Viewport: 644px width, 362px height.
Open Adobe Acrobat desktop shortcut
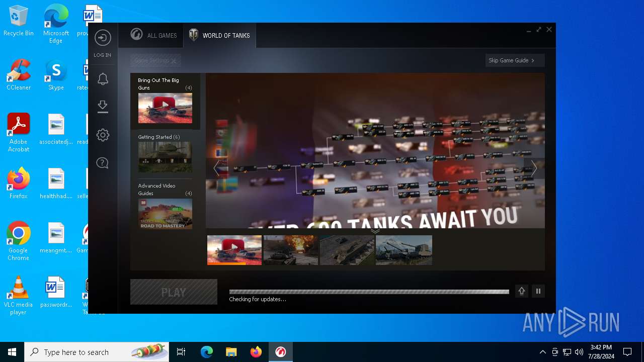click(x=19, y=133)
